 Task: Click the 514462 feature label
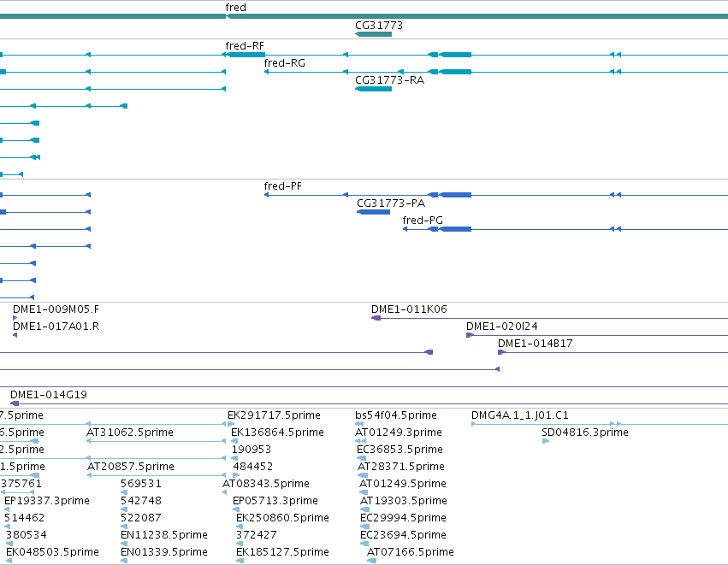tap(25, 518)
